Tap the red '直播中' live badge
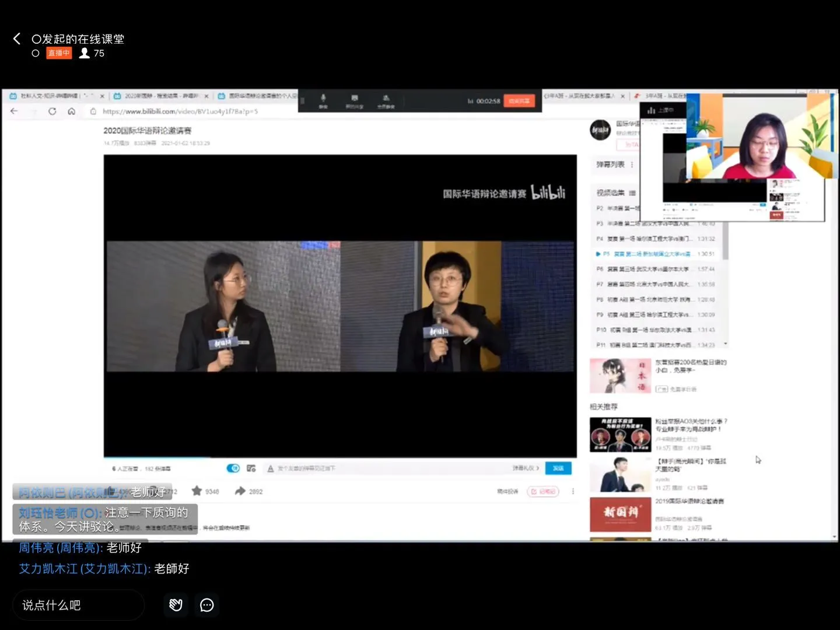Image resolution: width=840 pixels, height=630 pixels. [x=59, y=53]
